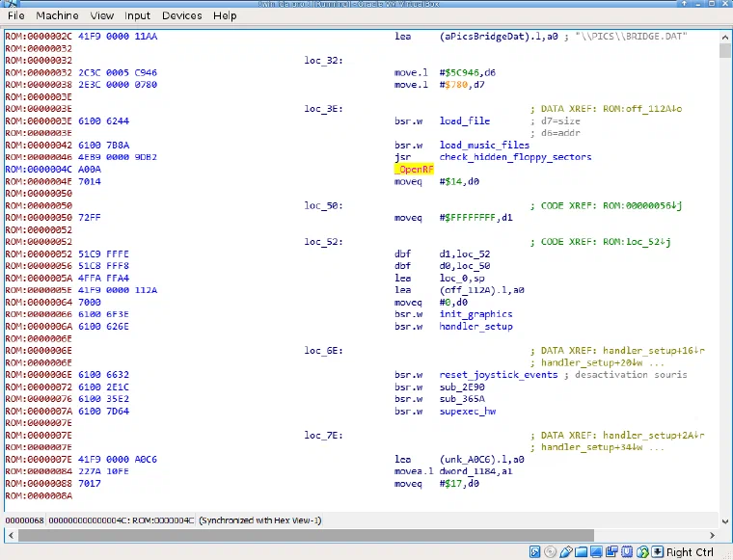Screen dimensions: 733x560
Task: Click the Synchronized with Hex View-1 status text
Action: (x=260, y=520)
